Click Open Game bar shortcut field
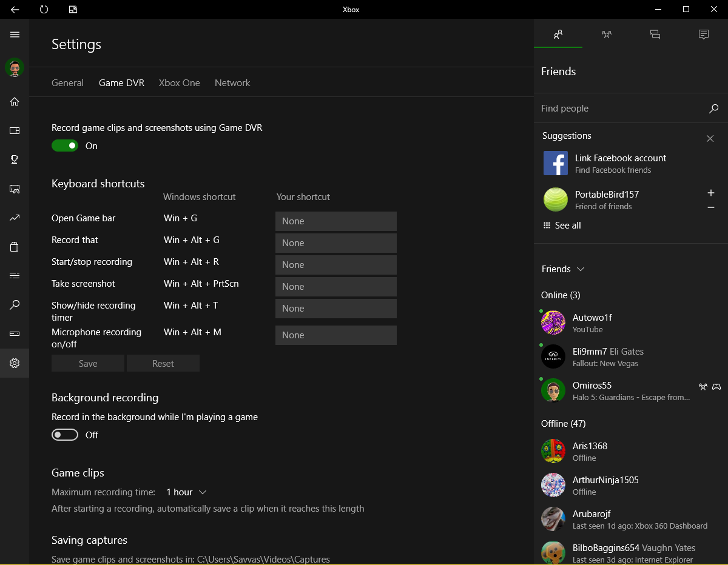The width and height of the screenshot is (728, 565). pyautogui.click(x=336, y=221)
